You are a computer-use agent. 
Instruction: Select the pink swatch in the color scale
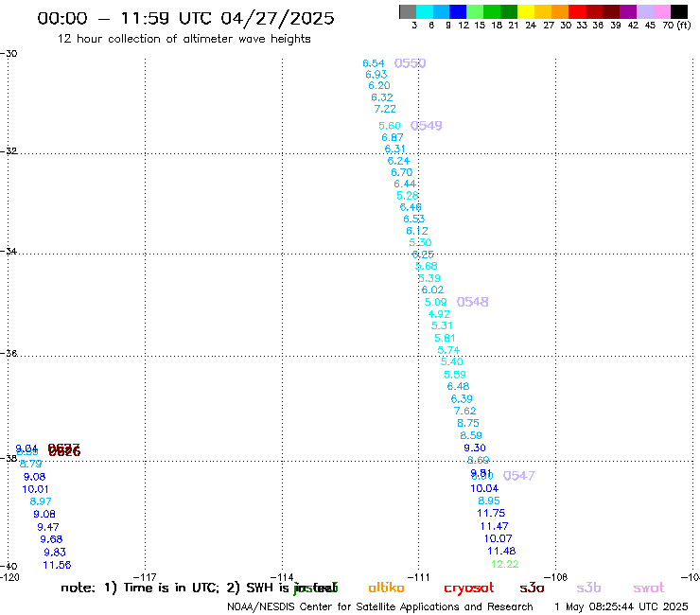tap(662, 11)
